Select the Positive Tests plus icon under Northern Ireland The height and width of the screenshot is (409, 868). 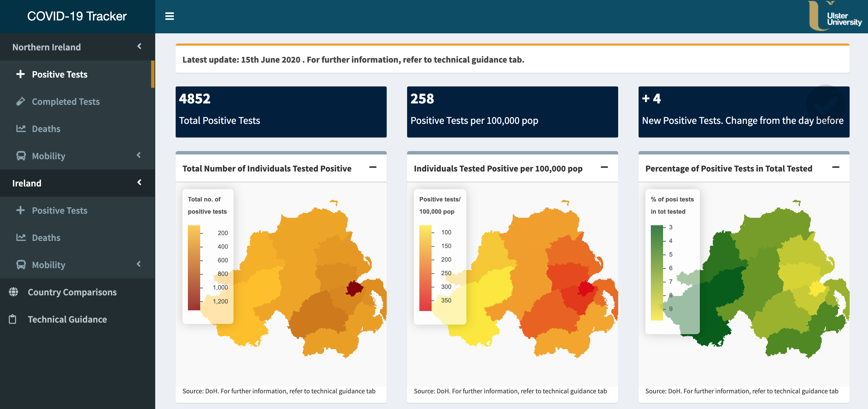21,74
